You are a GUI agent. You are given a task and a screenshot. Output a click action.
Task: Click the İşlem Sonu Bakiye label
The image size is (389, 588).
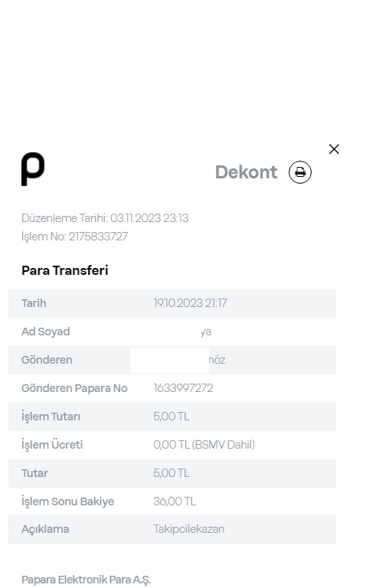click(67, 501)
